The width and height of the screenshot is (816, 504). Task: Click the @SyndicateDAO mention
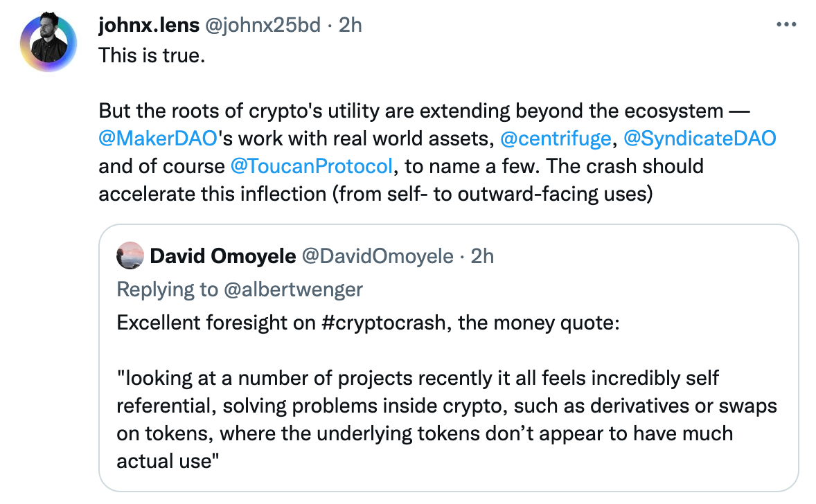(700, 138)
